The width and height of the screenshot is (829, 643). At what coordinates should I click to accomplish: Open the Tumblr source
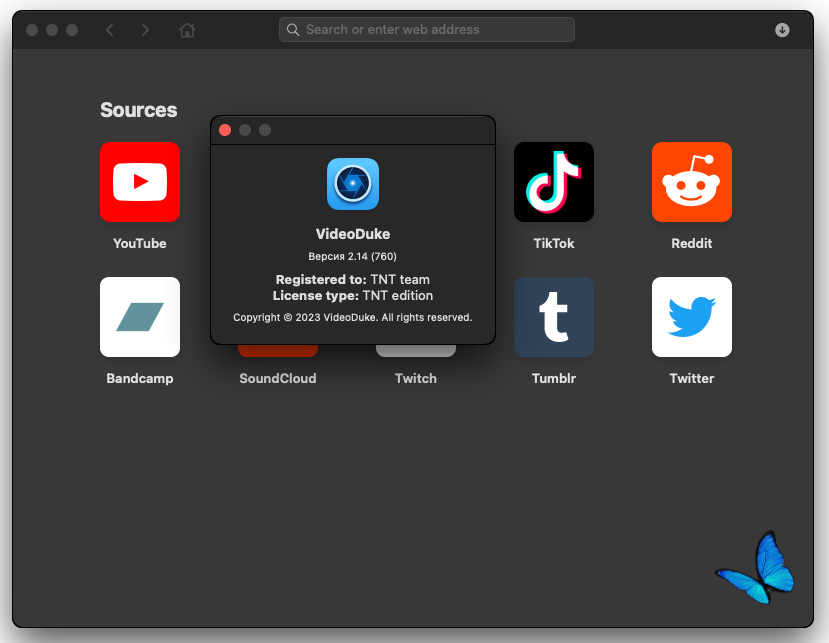[x=554, y=317]
